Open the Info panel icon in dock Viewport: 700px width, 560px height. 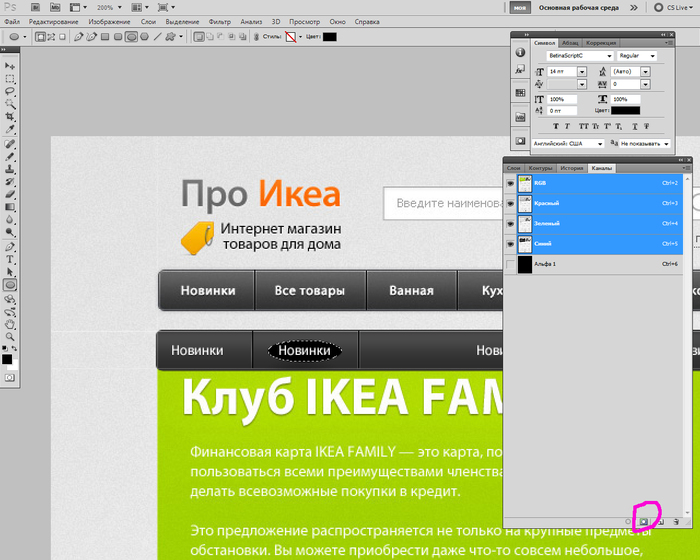pyautogui.click(x=520, y=53)
